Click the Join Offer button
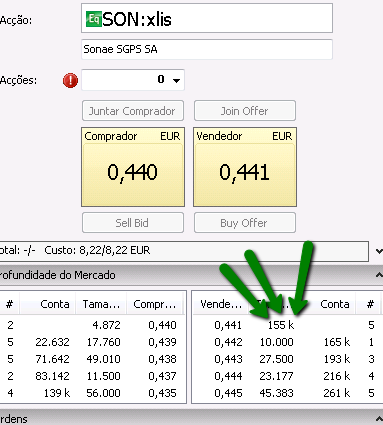The image size is (383, 425). pos(245,111)
